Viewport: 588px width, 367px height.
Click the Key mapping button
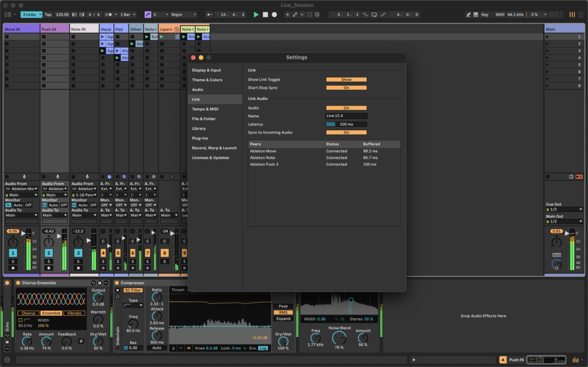[x=485, y=14]
